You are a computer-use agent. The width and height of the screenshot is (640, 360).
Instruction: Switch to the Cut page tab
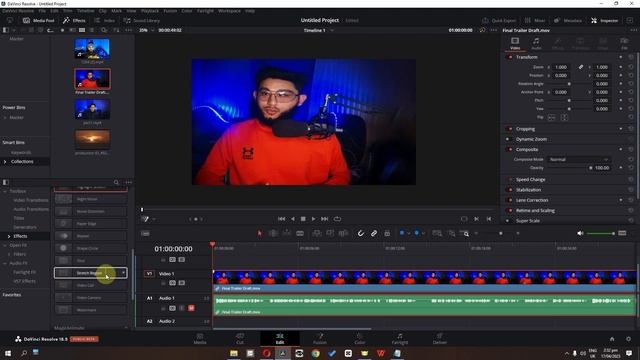(240, 339)
